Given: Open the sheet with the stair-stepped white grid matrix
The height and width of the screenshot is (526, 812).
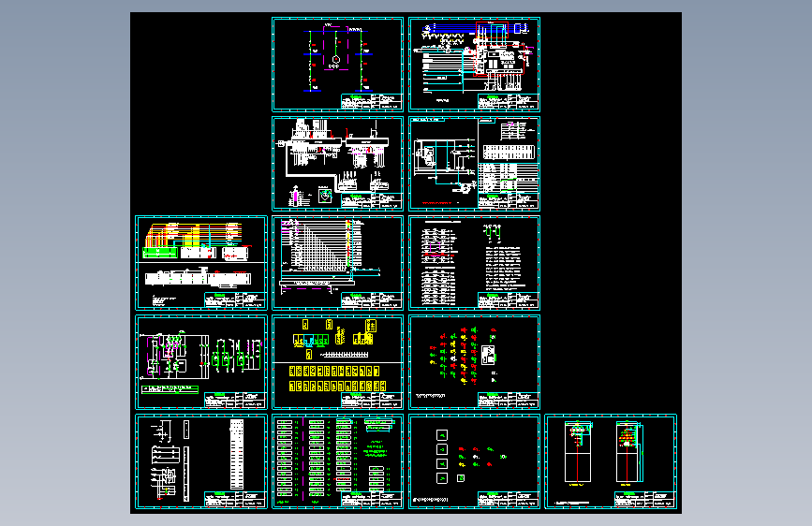Looking at the screenshot, I should point(338,263).
